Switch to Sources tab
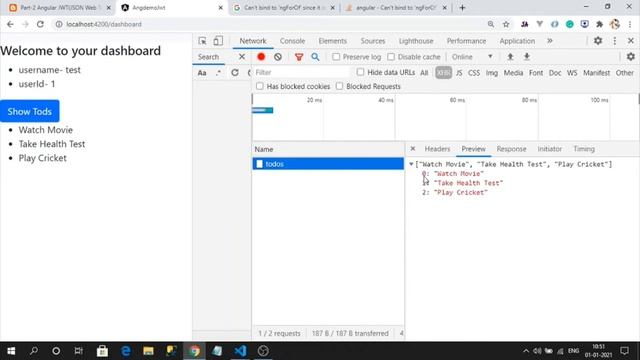Viewport: 640px width, 360px height. 373,41
